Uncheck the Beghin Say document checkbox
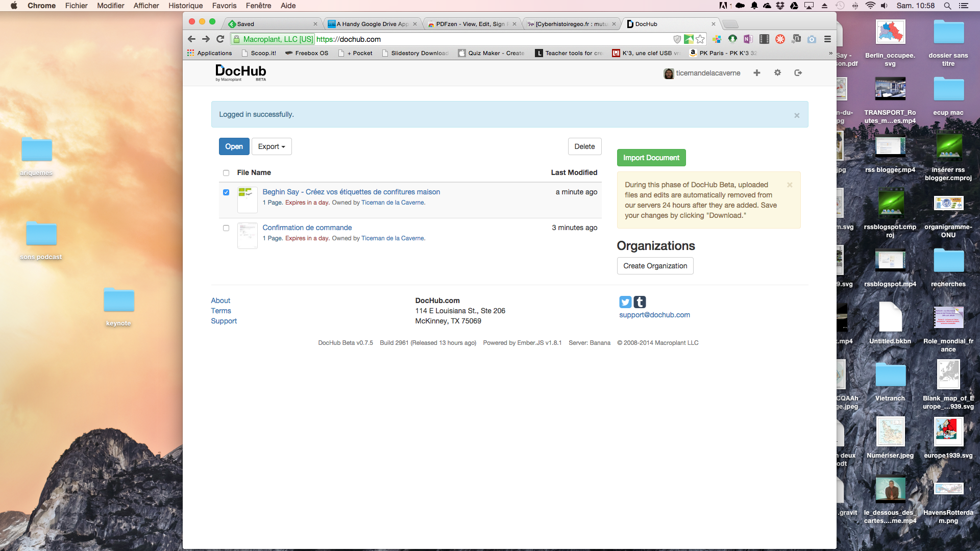Screen dimensions: 980x551 tap(226, 192)
